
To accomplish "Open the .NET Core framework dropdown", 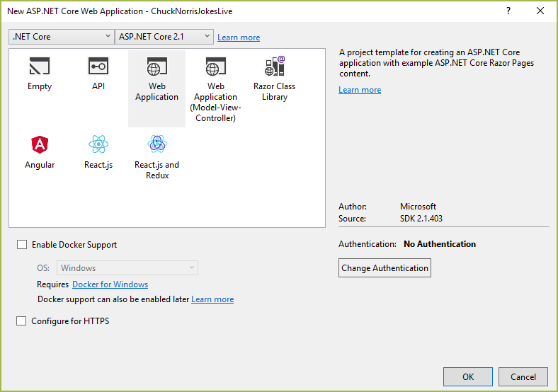I will coord(61,37).
